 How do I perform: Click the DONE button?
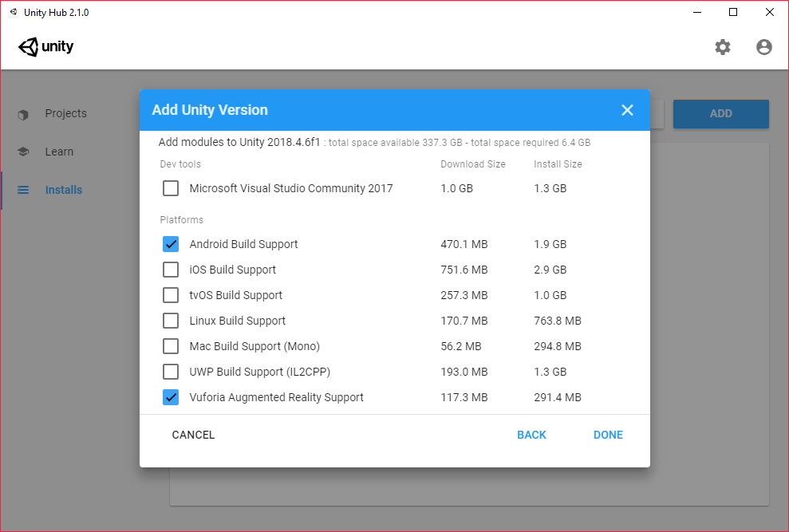pyautogui.click(x=608, y=435)
